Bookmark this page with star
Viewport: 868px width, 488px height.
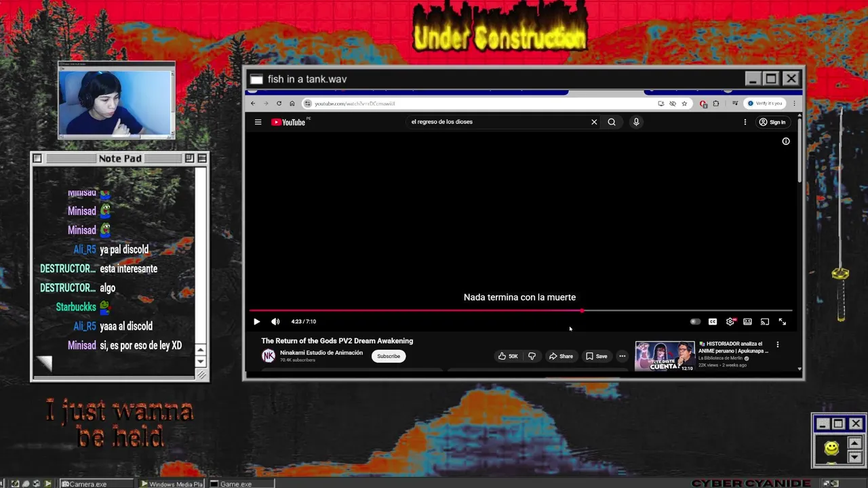tap(684, 104)
